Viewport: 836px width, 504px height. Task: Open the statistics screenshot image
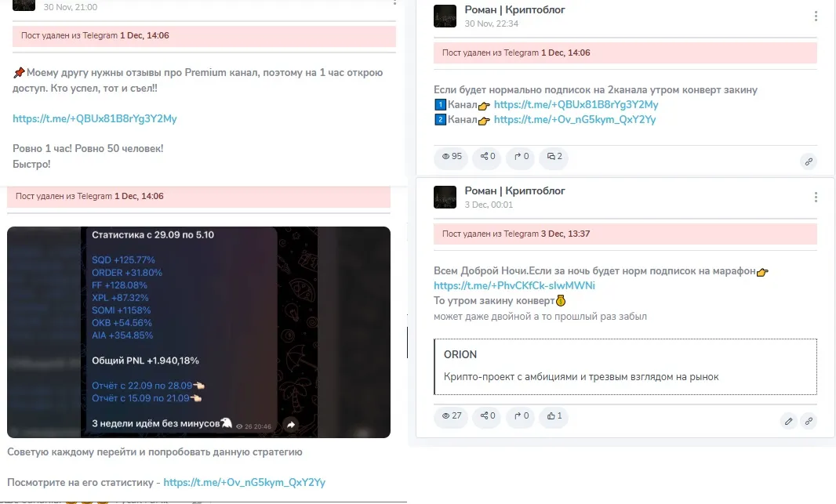pyautogui.click(x=198, y=332)
